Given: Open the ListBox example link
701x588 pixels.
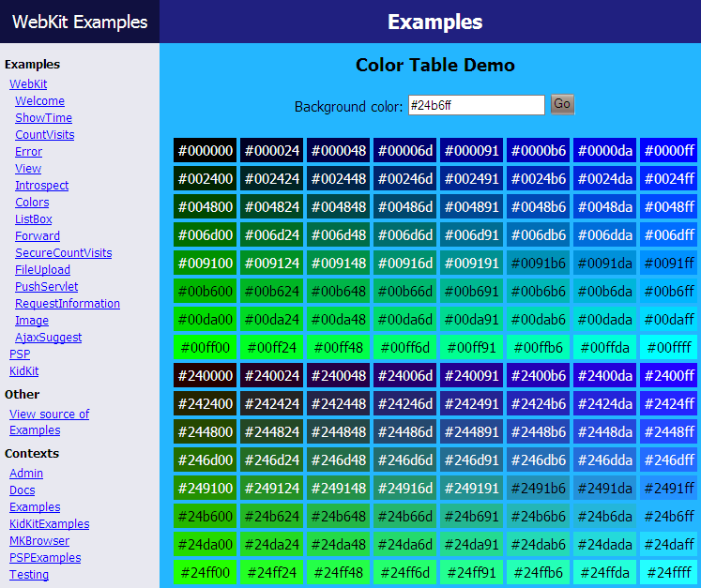Looking at the screenshot, I should (x=34, y=219).
